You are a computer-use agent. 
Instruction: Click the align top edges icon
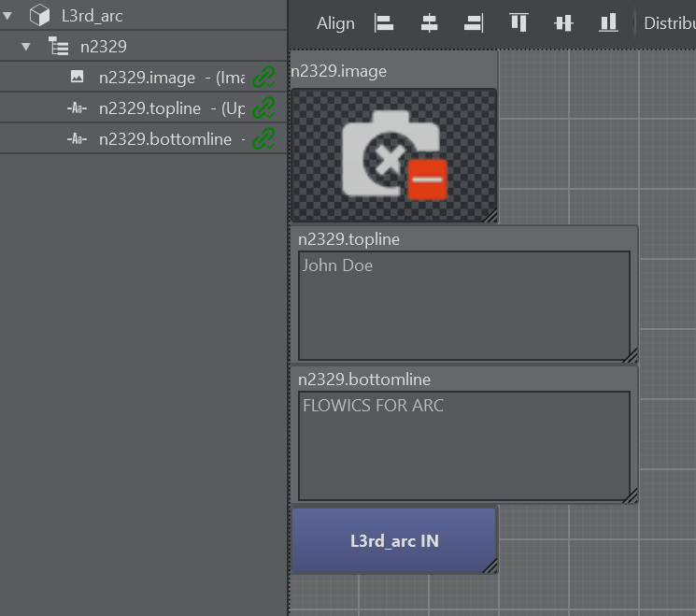[518, 23]
